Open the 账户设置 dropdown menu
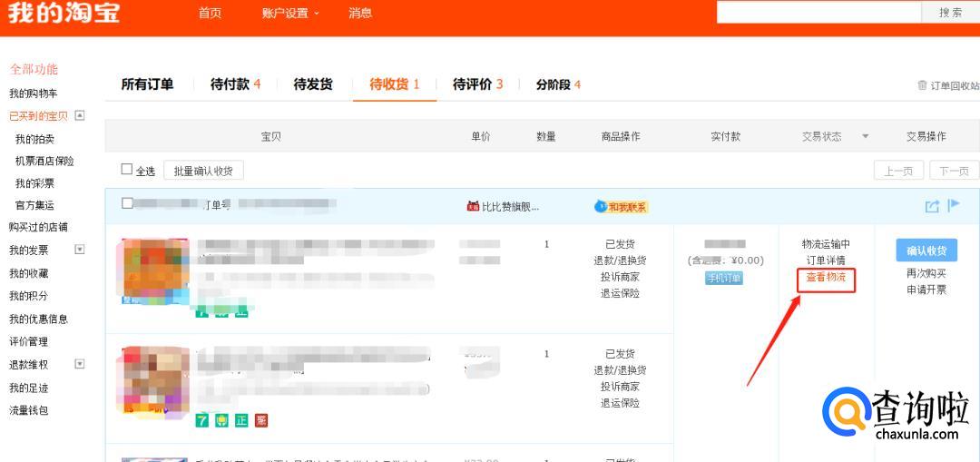 point(290,14)
